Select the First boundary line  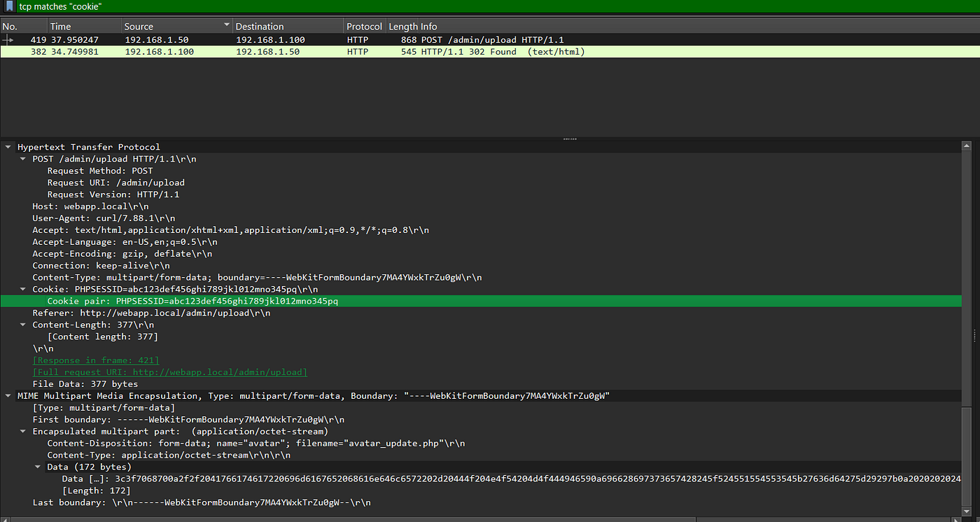188,420
